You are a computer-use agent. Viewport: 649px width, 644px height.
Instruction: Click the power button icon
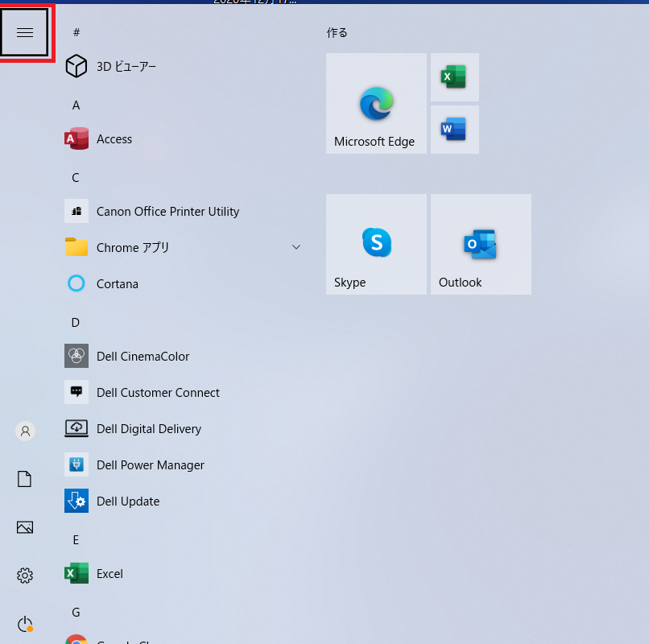25,624
